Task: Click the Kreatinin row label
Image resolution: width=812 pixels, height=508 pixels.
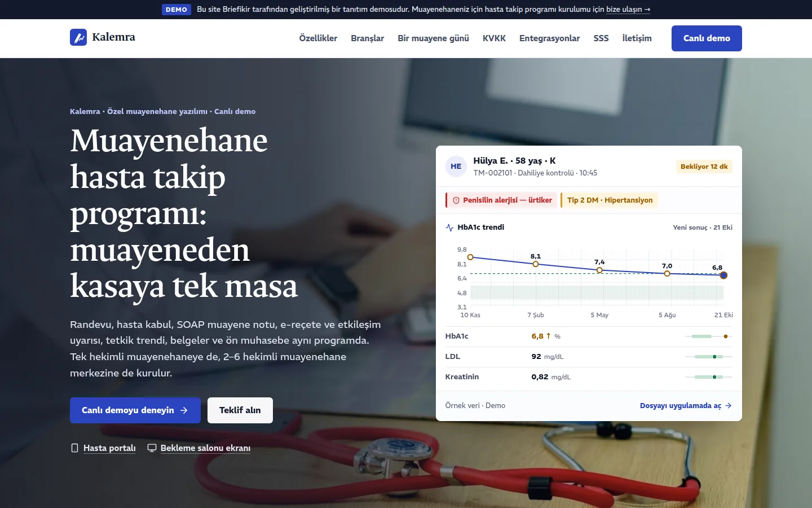Action: click(462, 377)
